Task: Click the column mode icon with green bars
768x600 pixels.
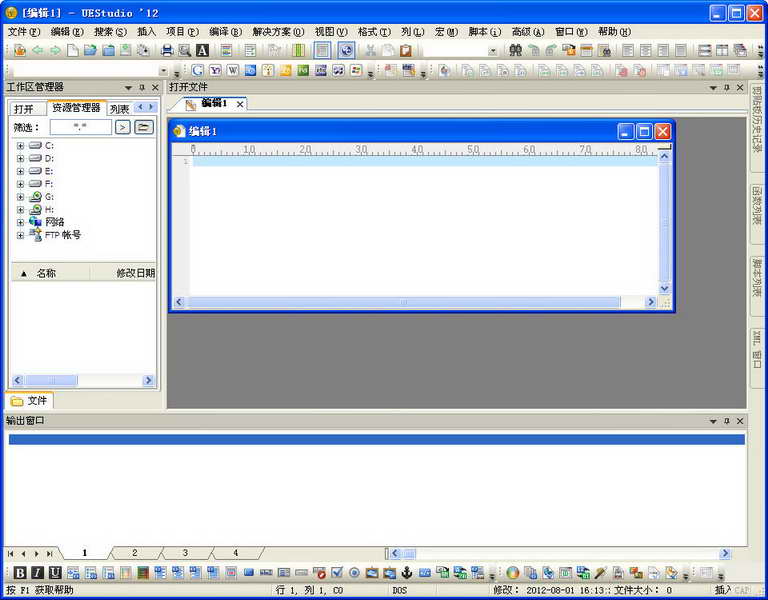Action: point(298,50)
